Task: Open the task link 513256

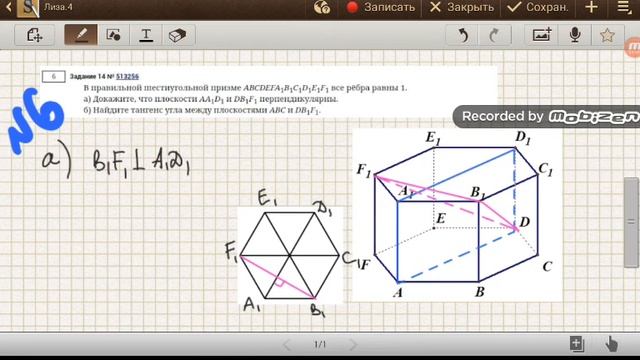Action: click(x=127, y=76)
